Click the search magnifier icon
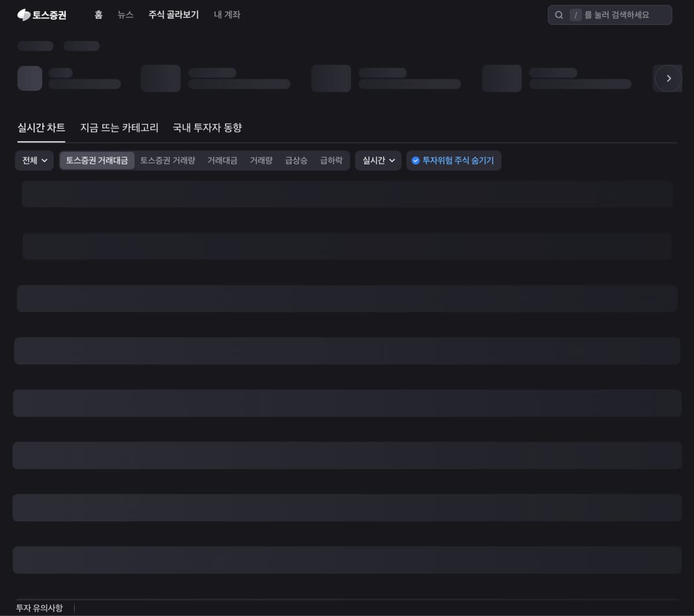 pos(559,15)
